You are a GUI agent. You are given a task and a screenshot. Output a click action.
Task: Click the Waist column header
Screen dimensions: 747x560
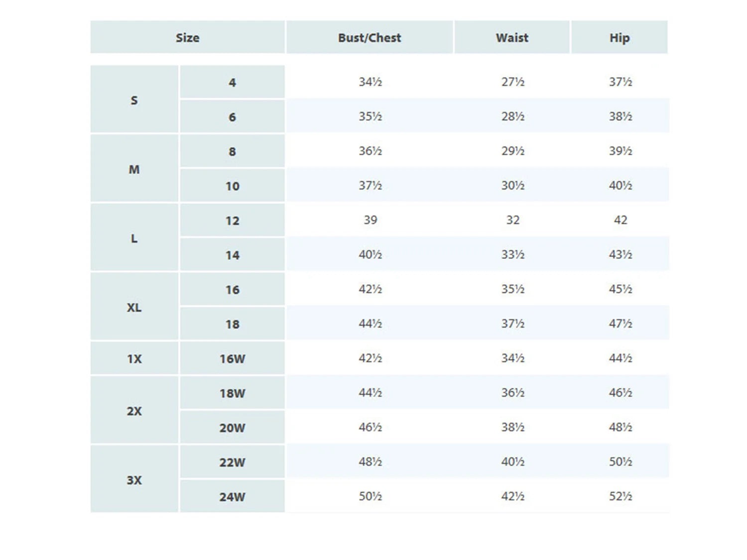[x=512, y=37]
